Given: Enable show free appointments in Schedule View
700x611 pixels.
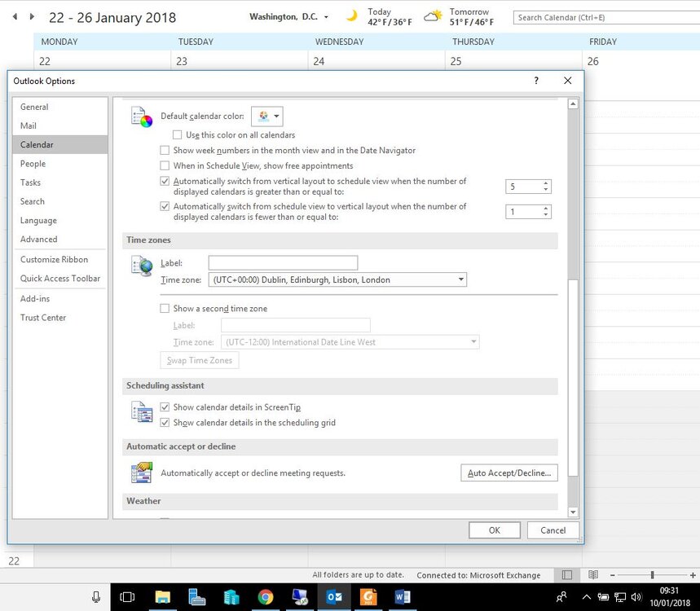Looking at the screenshot, I should coord(165,165).
